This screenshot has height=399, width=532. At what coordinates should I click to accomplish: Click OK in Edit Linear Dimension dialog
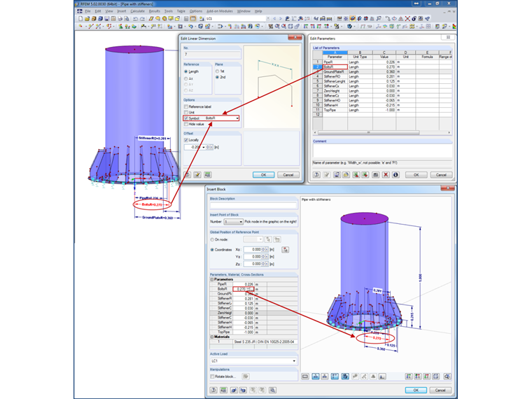pyautogui.click(x=263, y=175)
